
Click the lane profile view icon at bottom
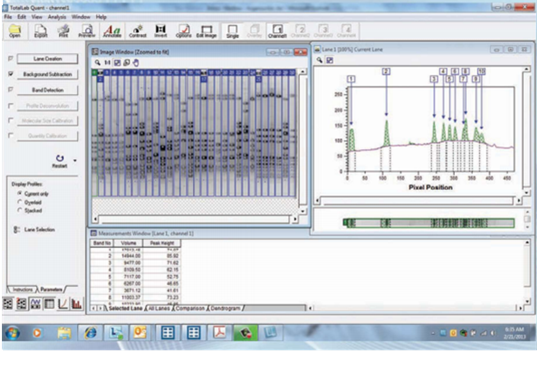point(35,303)
